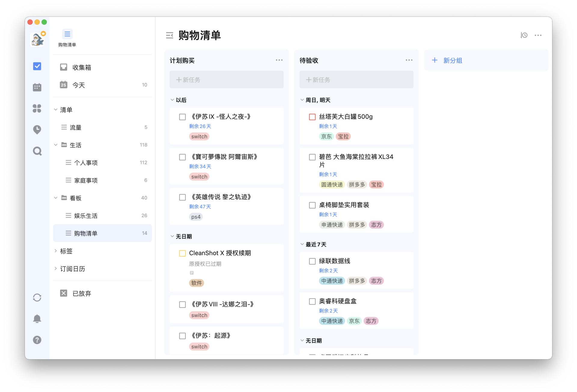This screenshot has height=392, width=577.
Task: Mark CleanShot X 授权续期 as complete
Action: (182, 253)
